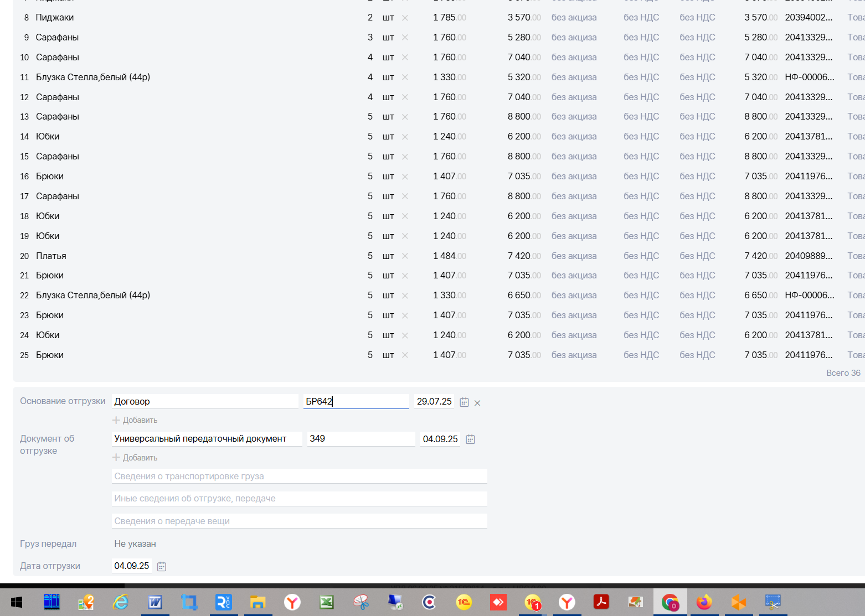The width and height of the screenshot is (865, 616).
Task: Open Firefox from the taskbar
Action: click(x=704, y=602)
